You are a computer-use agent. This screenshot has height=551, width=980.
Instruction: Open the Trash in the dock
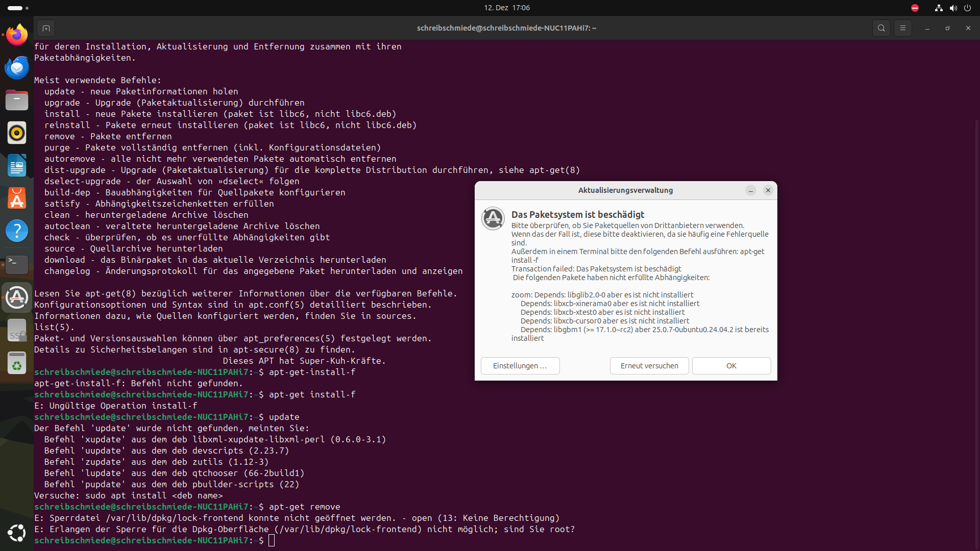click(x=17, y=363)
